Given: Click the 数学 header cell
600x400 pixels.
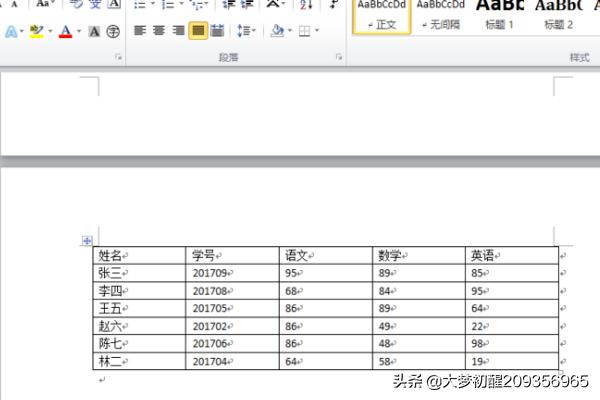Looking at the screenshot, I should tap(419, 255).
